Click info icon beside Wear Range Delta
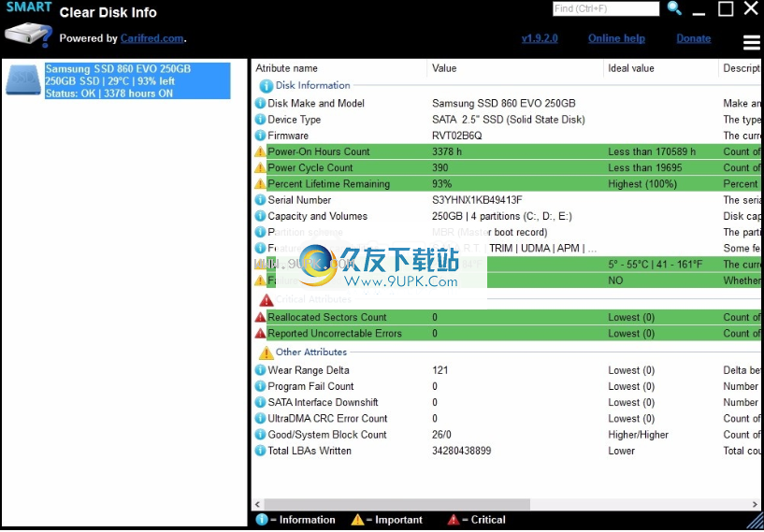764x532 pixels. point(261,370)
